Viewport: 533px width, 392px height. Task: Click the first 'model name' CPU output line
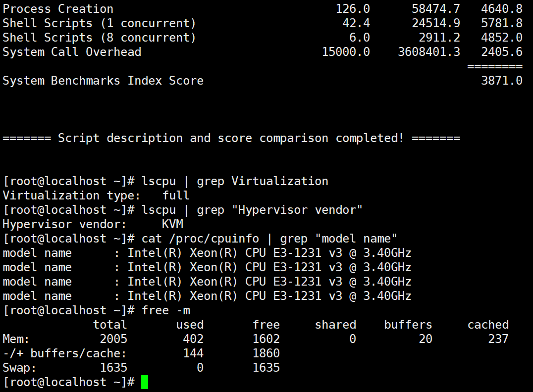pyautogui.click(x=207, y=253)
